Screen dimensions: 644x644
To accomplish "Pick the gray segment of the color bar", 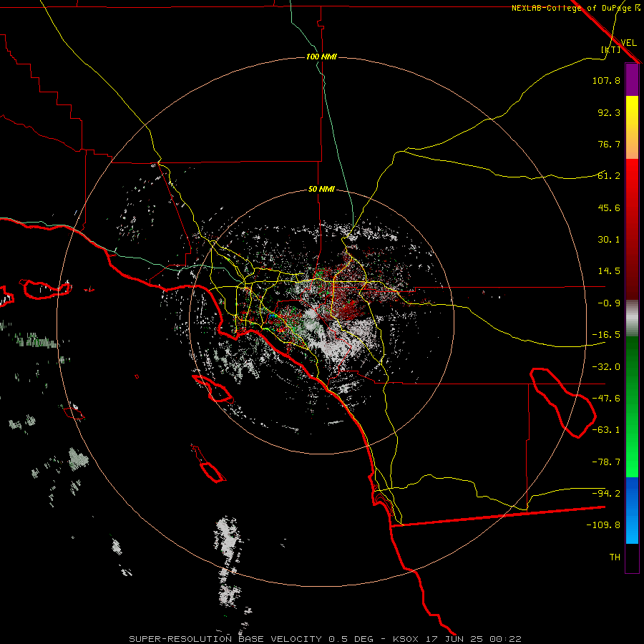I will pos(632,318).
